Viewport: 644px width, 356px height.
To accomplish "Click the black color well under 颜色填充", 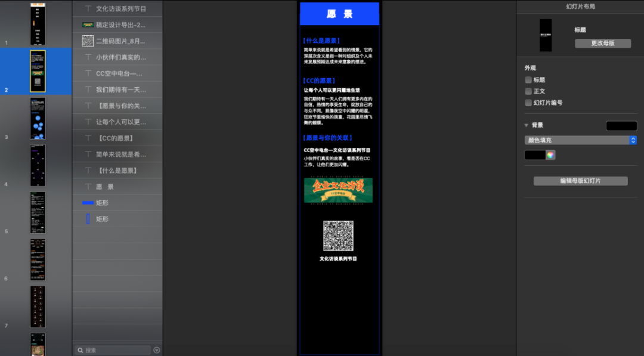I will click(535, 155).
